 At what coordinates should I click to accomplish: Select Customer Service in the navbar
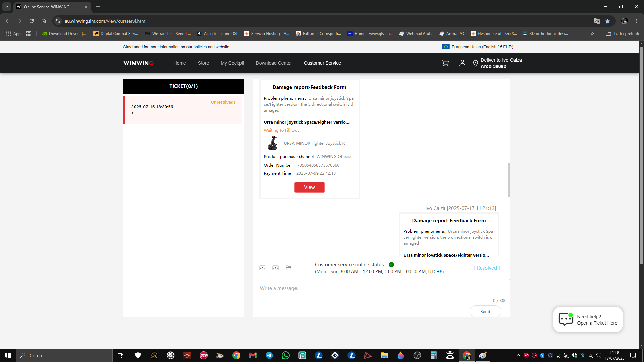322,63
